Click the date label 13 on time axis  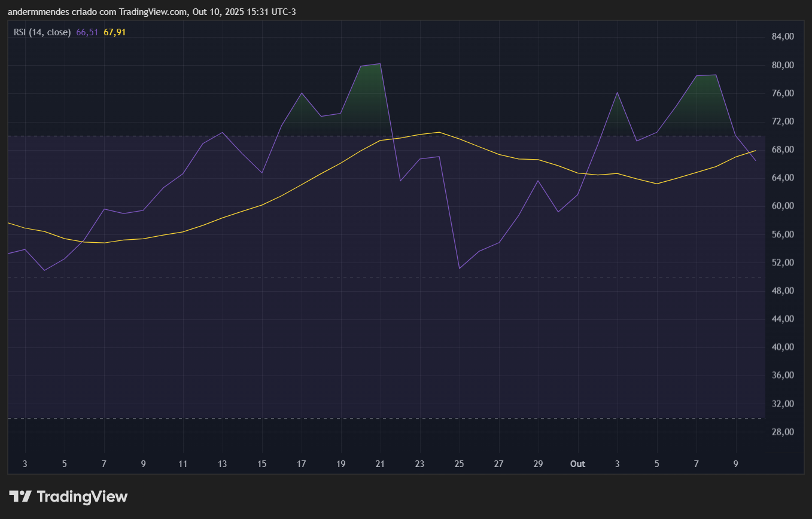(223, 464)
